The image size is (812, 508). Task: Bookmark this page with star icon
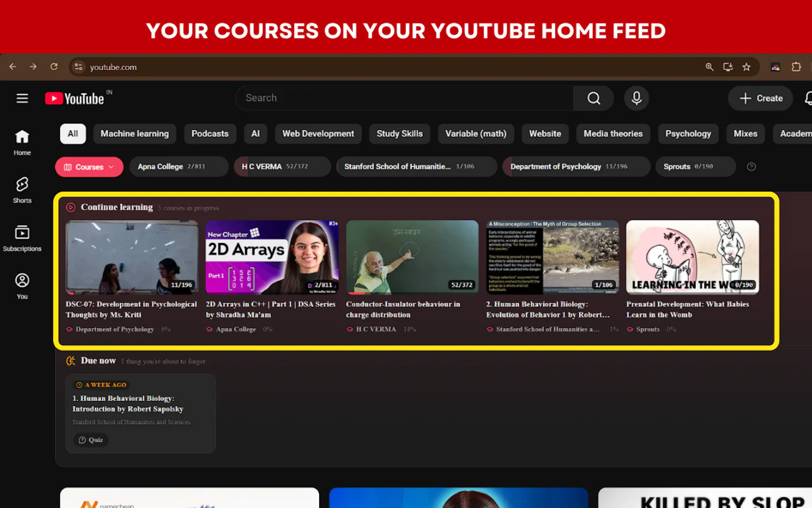coord(746,67)
